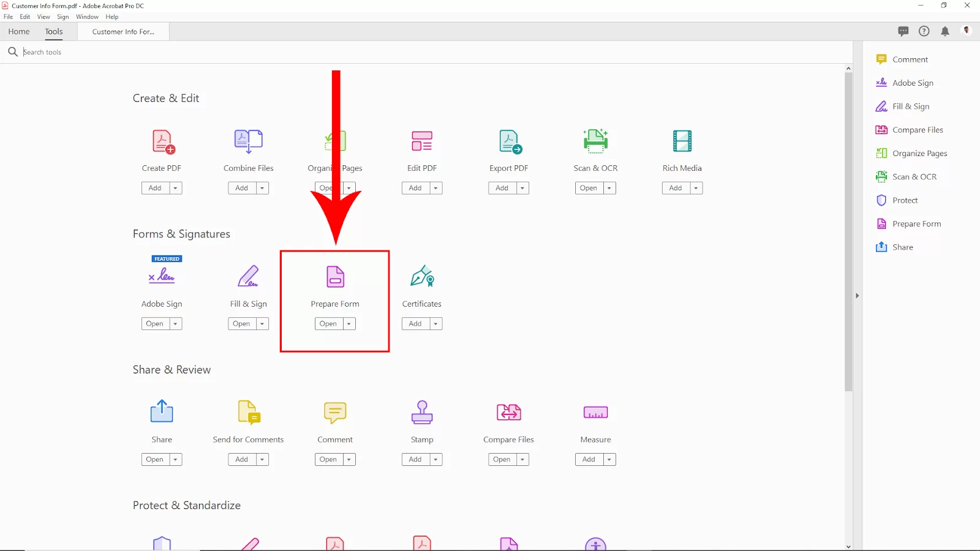Click the scrollbar down arrow

[848, 547]
